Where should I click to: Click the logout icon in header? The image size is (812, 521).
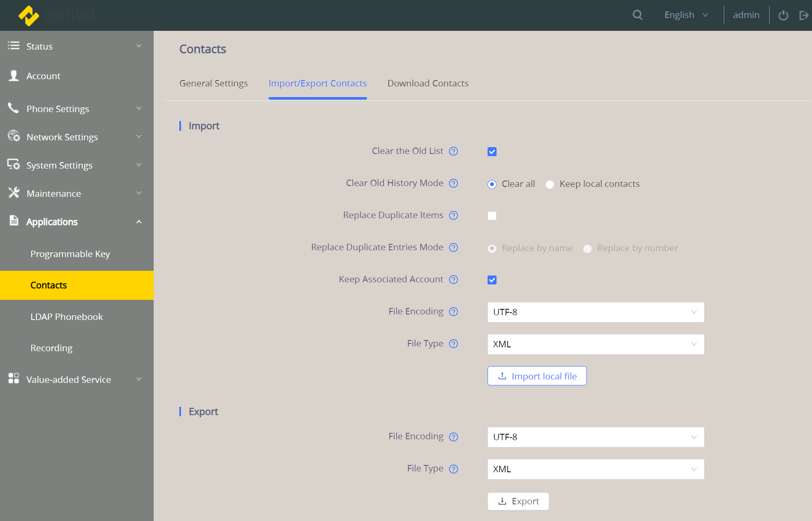pos(803,15)
